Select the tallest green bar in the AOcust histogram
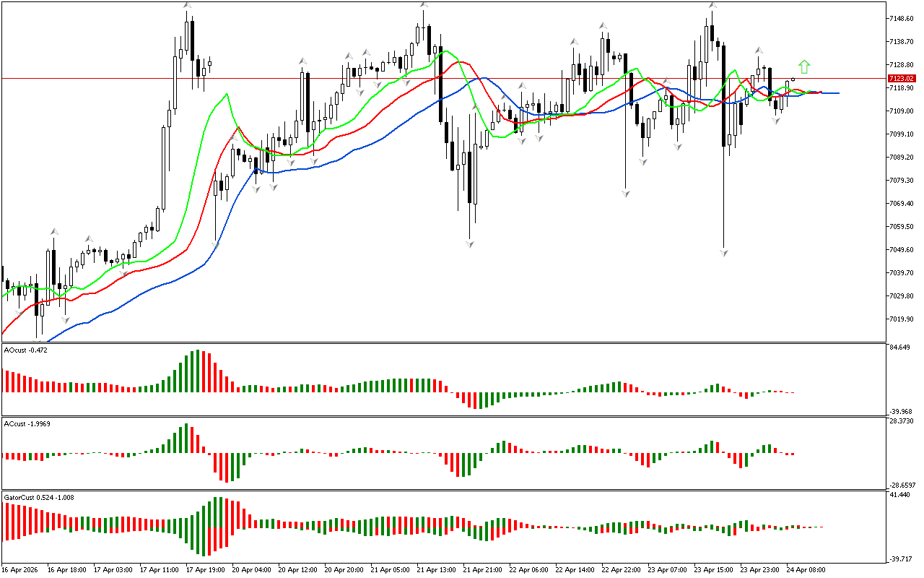This screenshot has width=924, height=578. 198,371
